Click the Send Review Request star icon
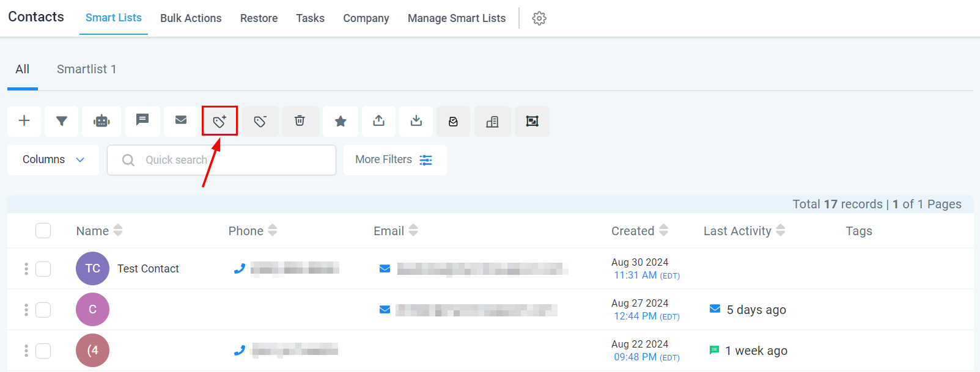Viewport: 980px width, 372px height. coord(341,121)
